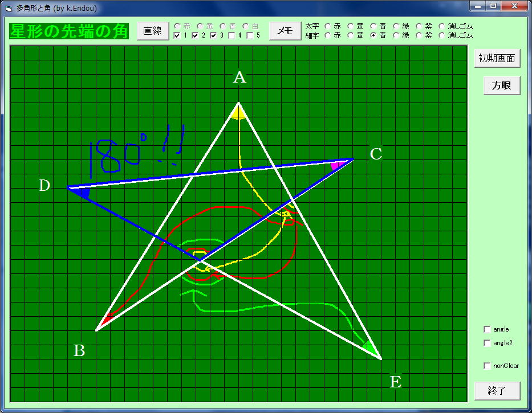The width and height of the screenshot is (532, 413).
Task: Click the メモ (memo) button
Action: [x=285, y=31]
